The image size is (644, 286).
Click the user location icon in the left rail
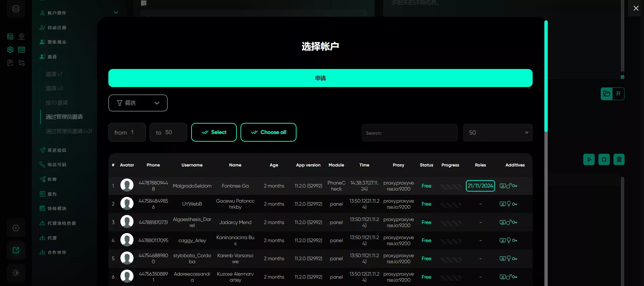(x=21, y=36)
